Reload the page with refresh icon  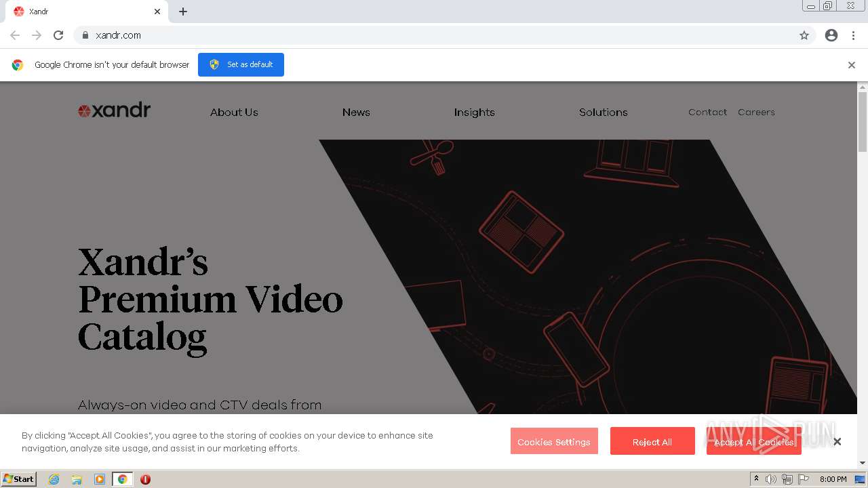tap(58, 35)
